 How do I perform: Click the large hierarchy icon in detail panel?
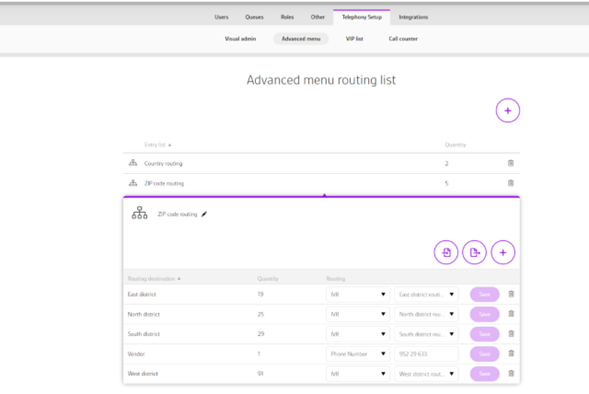139,213
